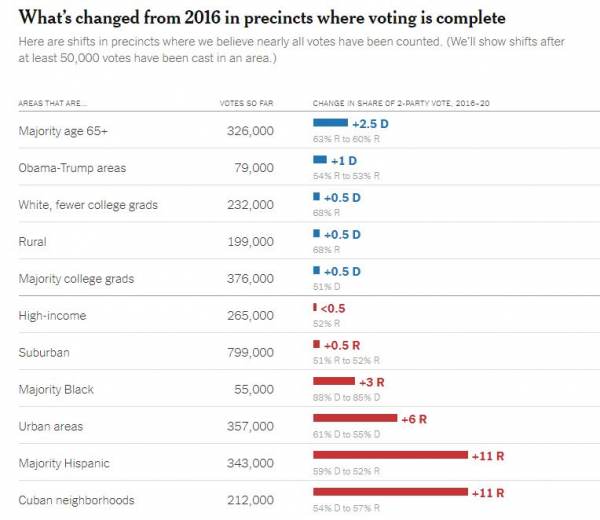Click the AREAS THAT ARE column header
The width and height of the screenshot is (600, 520).
click(53, 103)
